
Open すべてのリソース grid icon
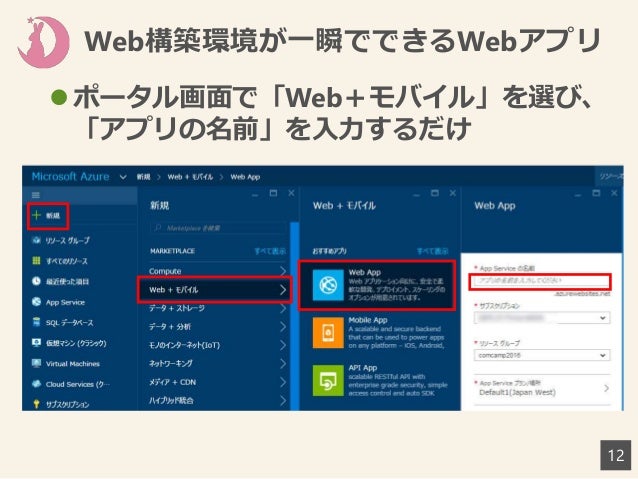point(36,260)
